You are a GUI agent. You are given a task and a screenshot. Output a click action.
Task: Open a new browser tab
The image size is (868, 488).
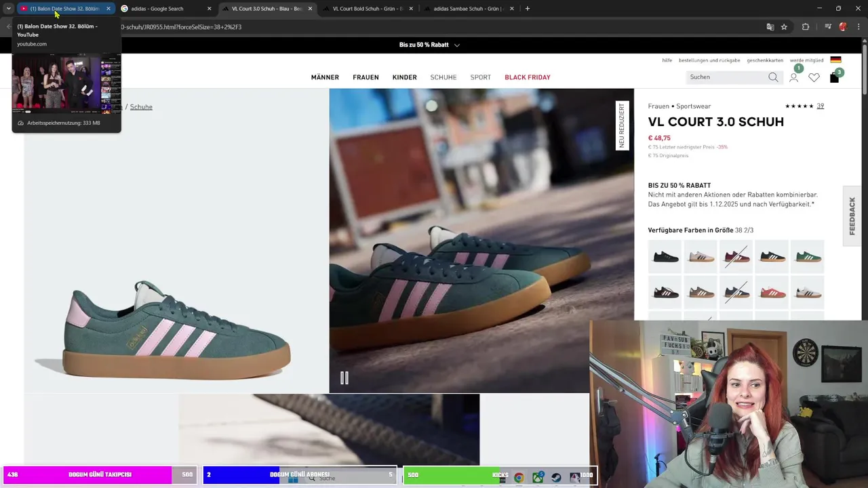coord(528,9)
